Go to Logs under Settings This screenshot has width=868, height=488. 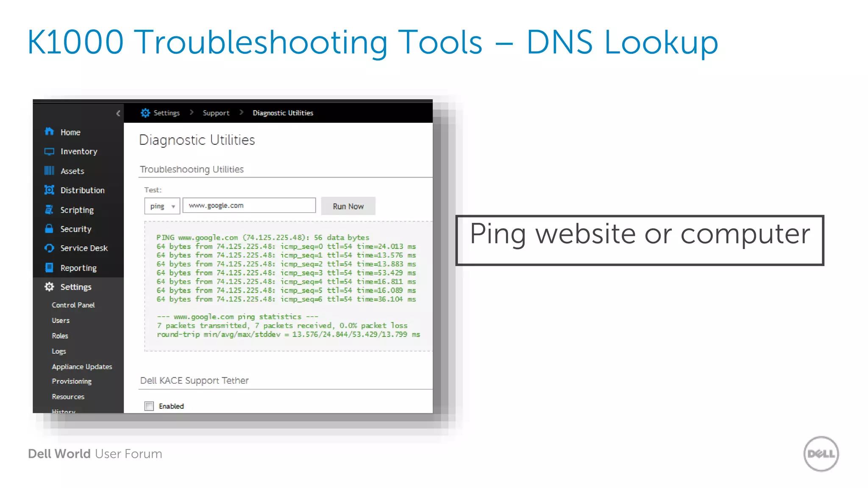pyautogui.click(x=59, y=352)
